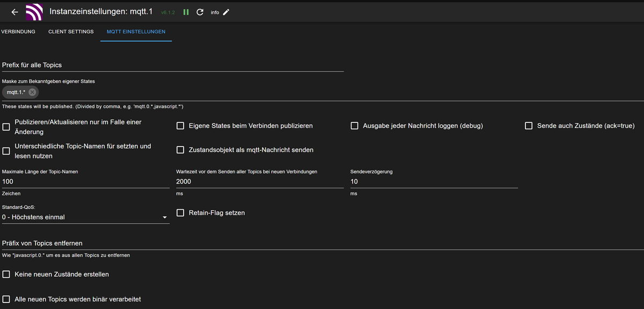This screenshot has height=309, width=644.
Task: Tick Zustandsobjekt als mqtt-Nachricht senden
Action: click(x=180, y=150)
